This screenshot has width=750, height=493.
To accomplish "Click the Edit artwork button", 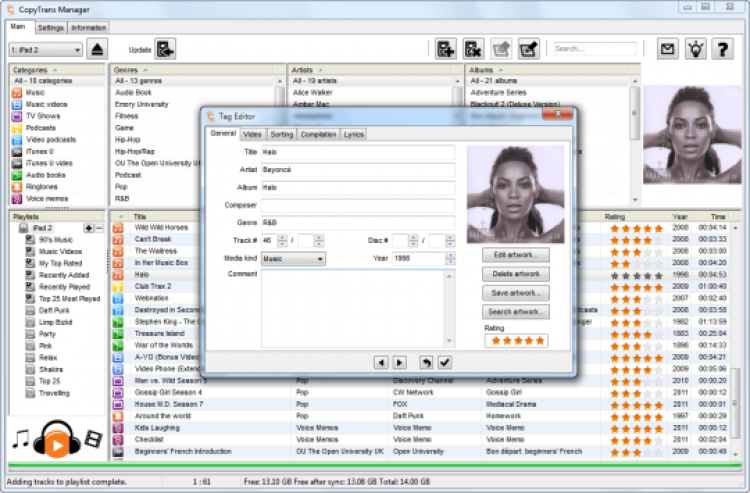I will [x=516, y=255].
